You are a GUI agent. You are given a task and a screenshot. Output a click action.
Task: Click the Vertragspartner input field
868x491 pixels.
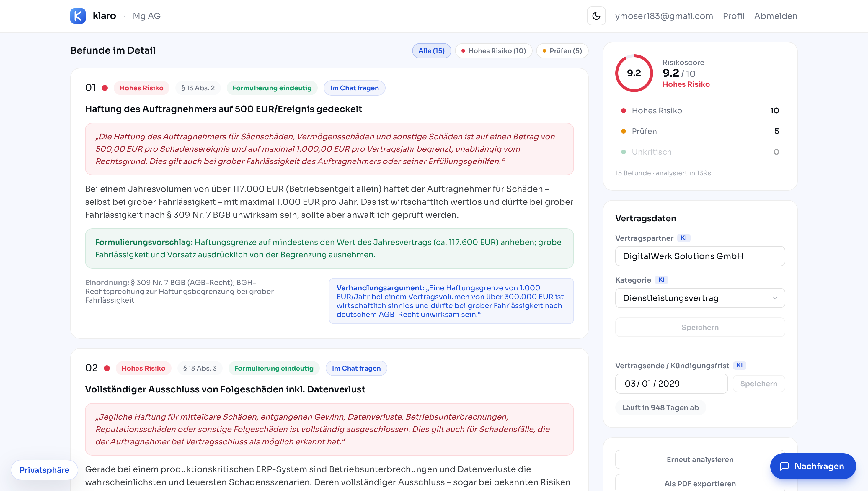pos(700,256)
